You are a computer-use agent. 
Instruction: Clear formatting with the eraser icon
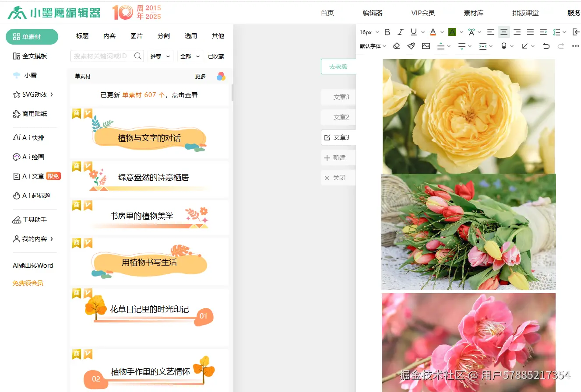tap(396, 46)
